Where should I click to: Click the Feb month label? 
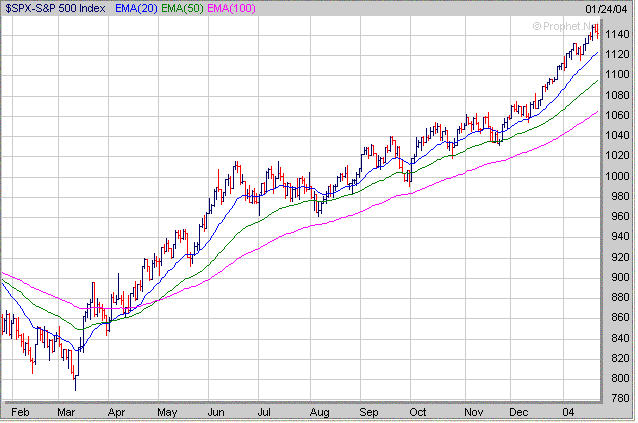tap(20, 412)
